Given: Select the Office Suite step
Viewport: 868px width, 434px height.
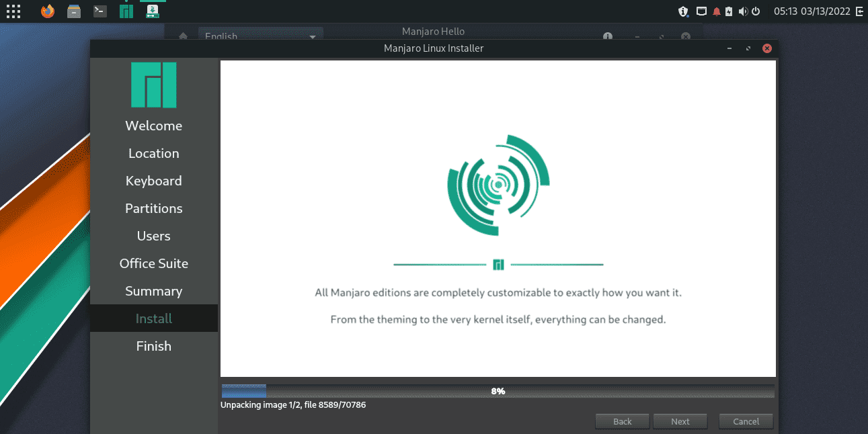Looking at the screenshot, I should pyautogui.click(x=154, y=263).
